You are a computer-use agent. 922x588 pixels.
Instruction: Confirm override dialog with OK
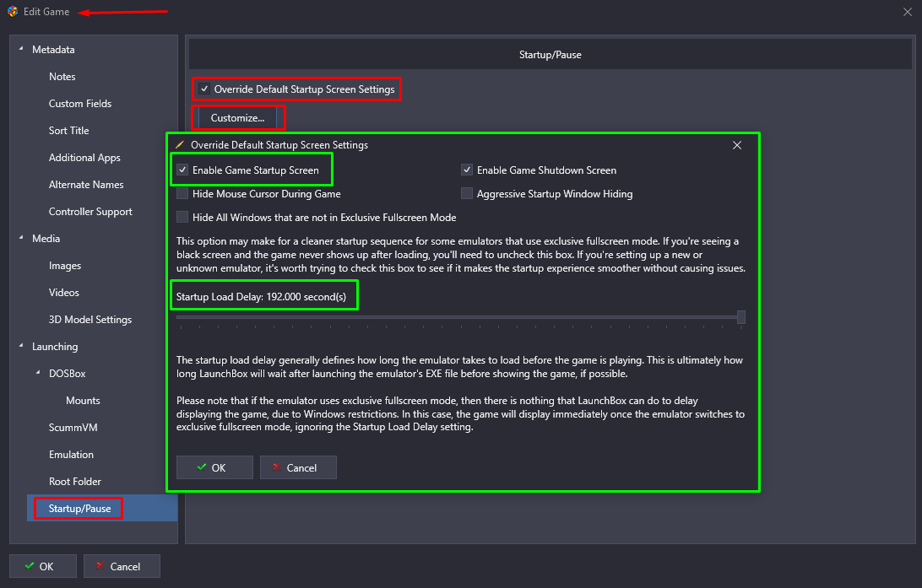coord(214,467)
